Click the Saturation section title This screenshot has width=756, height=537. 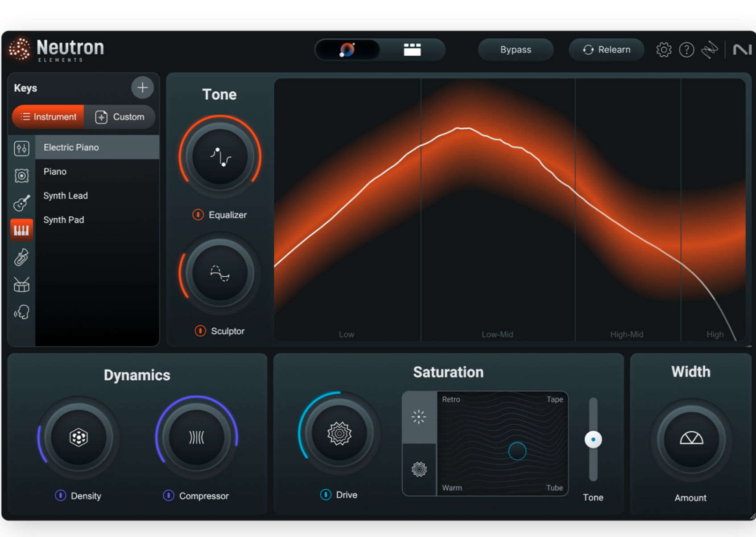448,372
